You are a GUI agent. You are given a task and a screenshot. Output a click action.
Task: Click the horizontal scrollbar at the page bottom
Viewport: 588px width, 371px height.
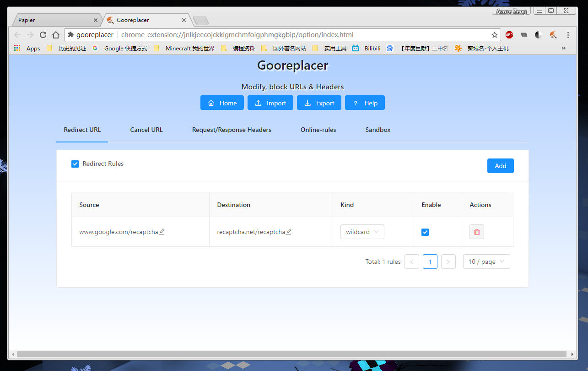click(x=292, y=354)
